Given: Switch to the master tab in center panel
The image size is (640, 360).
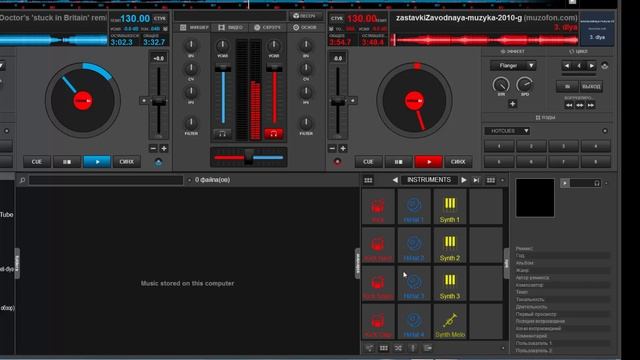Looking at the screenshot, I should [304, 27].
